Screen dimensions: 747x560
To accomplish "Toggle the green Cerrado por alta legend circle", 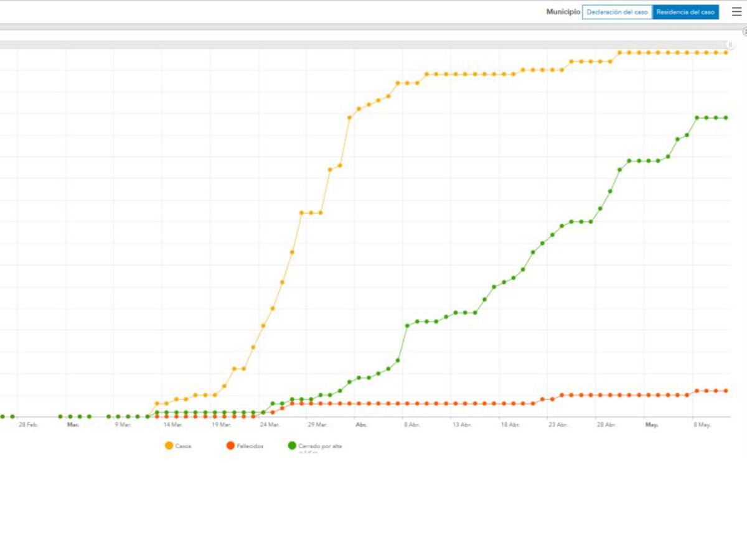I will click(x=292, y=446).
